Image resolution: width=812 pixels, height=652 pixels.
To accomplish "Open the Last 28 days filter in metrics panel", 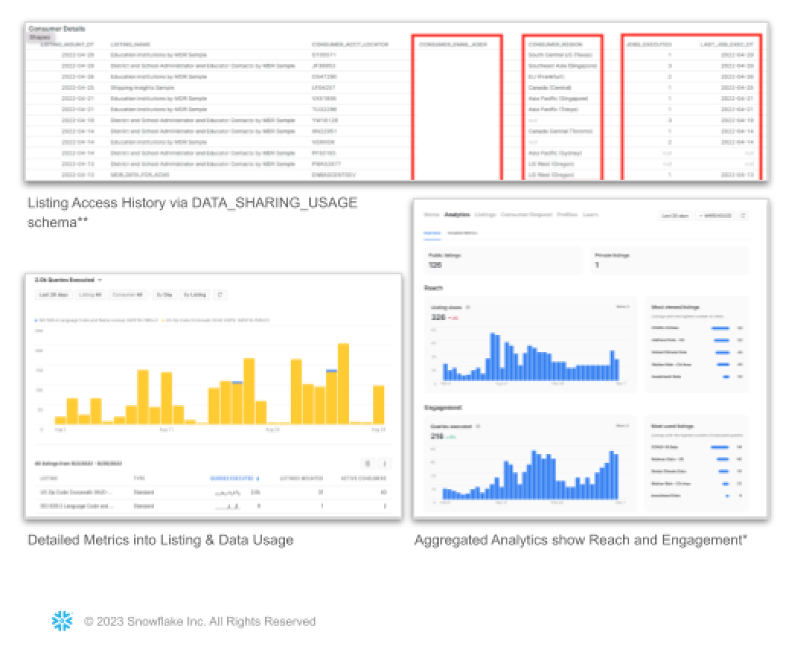I will point(54,295).
